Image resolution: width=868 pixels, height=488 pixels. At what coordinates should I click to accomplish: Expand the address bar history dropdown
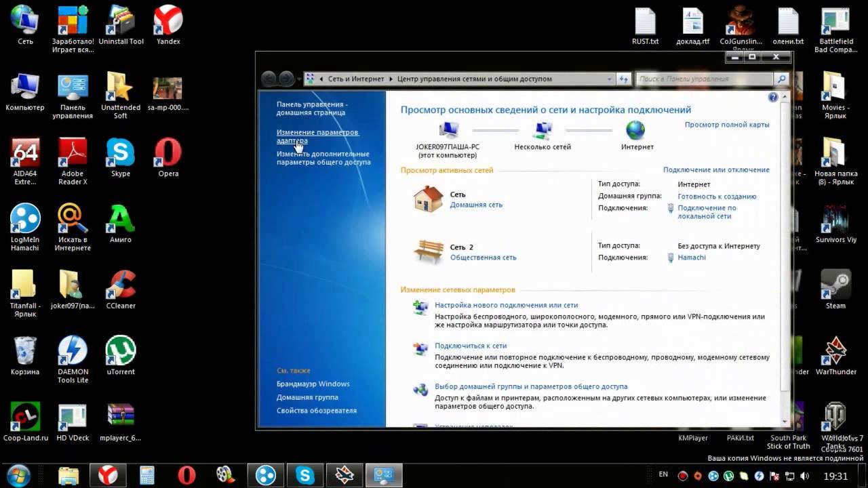[x=610, y=79]
